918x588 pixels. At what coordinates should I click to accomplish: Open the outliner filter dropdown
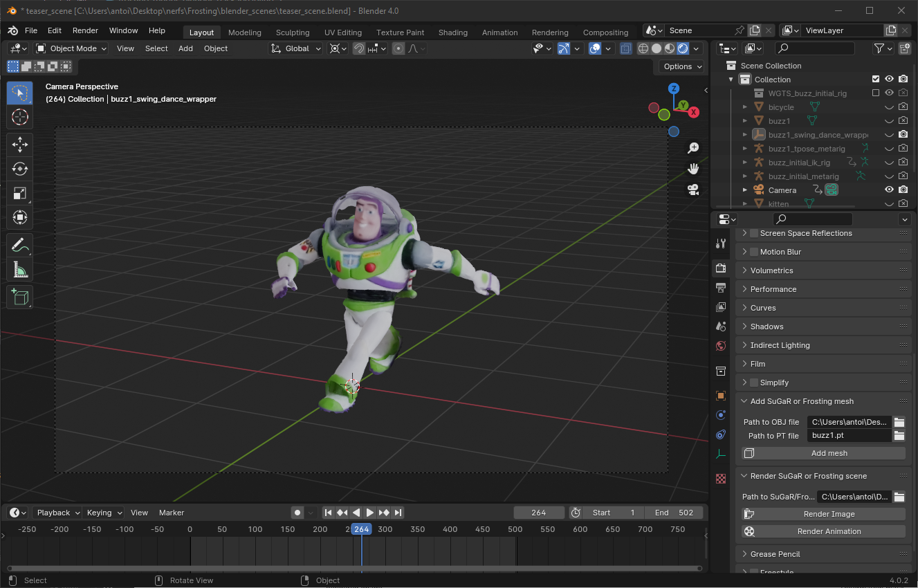[882, 48]
